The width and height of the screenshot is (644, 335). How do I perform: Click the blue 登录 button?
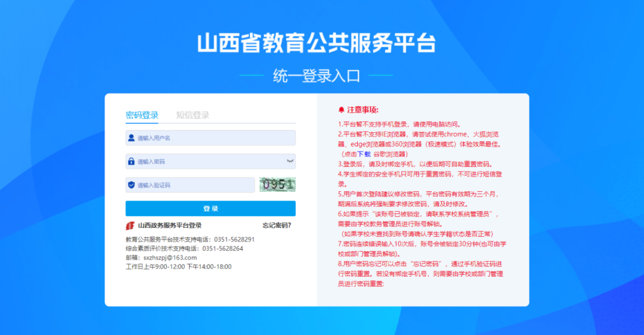tap(210, 209)
